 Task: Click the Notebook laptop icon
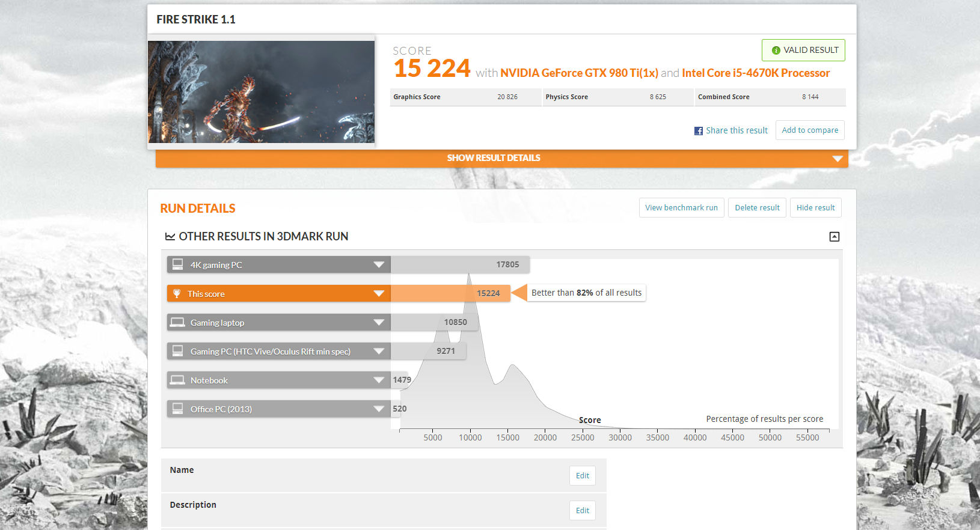(177, 380)
